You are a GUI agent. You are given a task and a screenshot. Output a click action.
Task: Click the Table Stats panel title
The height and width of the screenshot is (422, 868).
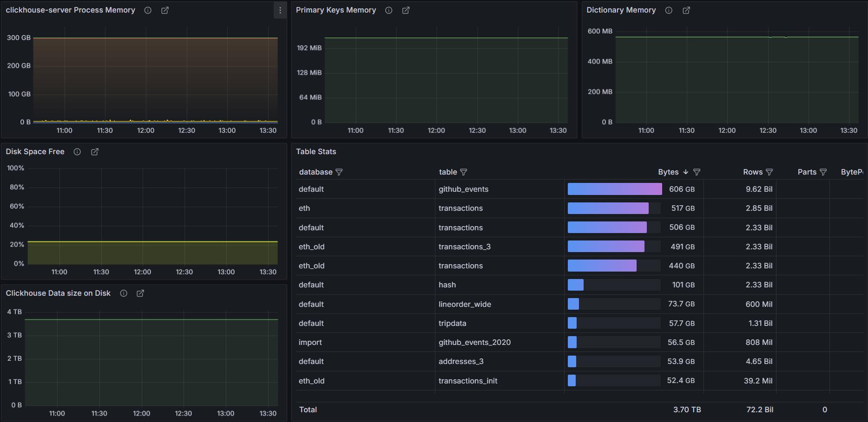[x=316, y=152]
